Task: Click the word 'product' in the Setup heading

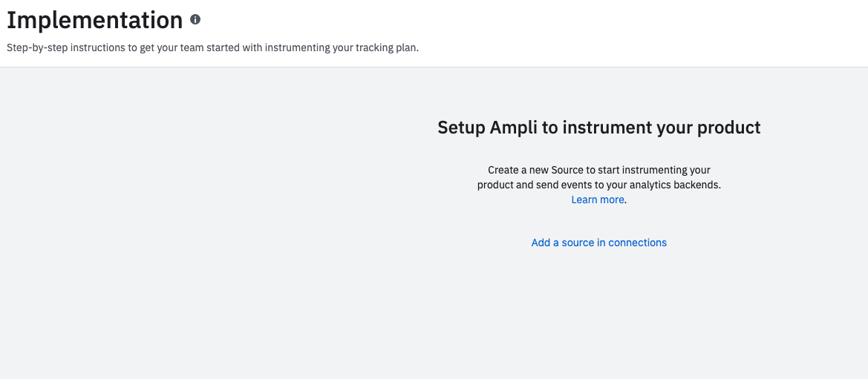Action: (x=729, y=128)
